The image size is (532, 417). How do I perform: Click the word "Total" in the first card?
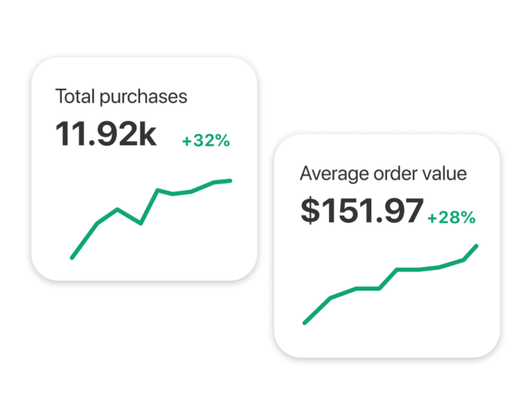pos(75,96)
